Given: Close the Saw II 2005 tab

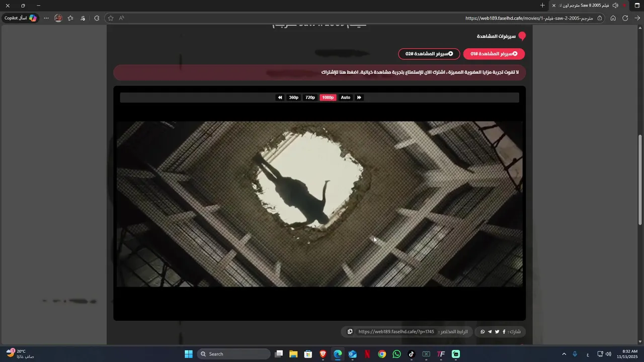Looking at the screenshot, I should (554, 6).
